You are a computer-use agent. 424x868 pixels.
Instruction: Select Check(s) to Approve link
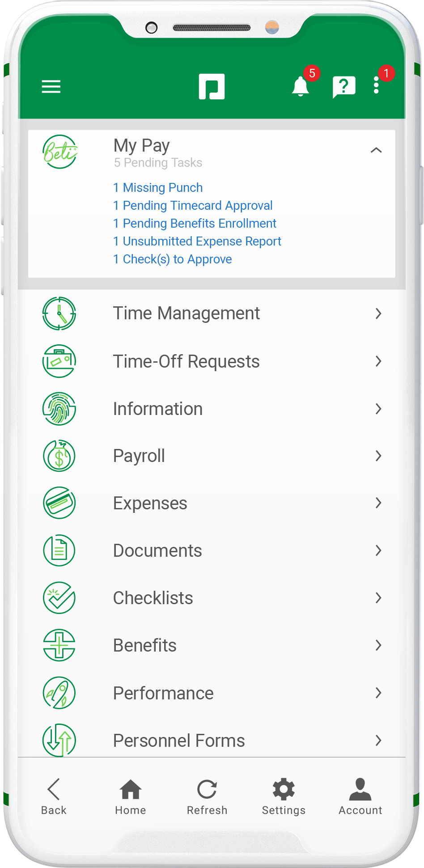(x=173, y=259)
